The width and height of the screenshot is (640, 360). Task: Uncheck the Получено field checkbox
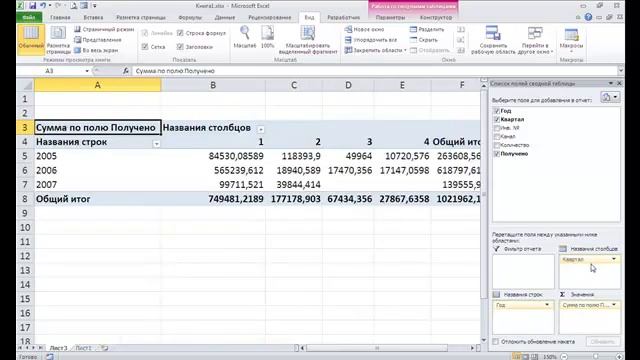point(497,154)
